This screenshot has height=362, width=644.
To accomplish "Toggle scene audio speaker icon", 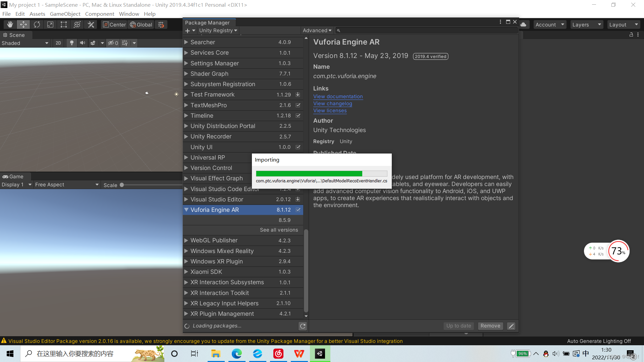I will tap(82, 43).
